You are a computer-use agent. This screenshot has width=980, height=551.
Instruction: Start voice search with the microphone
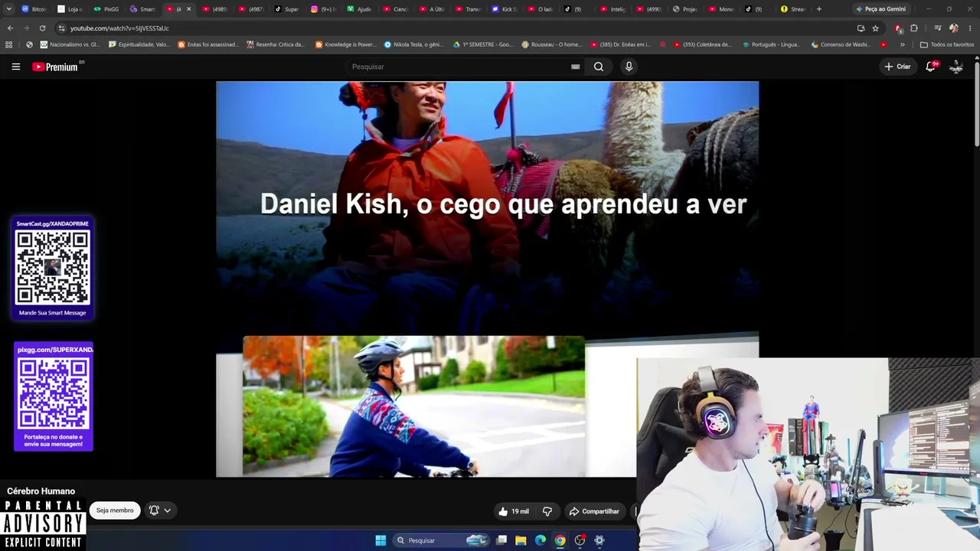[x=629, y=67]
